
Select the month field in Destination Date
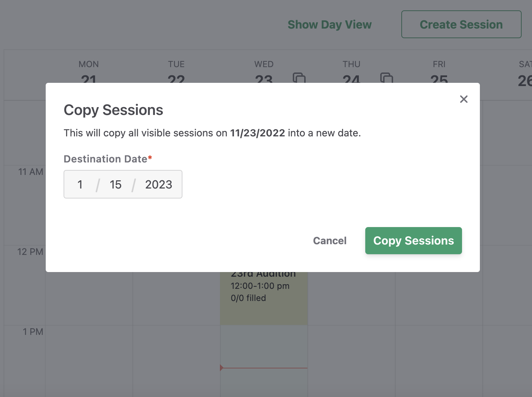(x=80, y=185)
